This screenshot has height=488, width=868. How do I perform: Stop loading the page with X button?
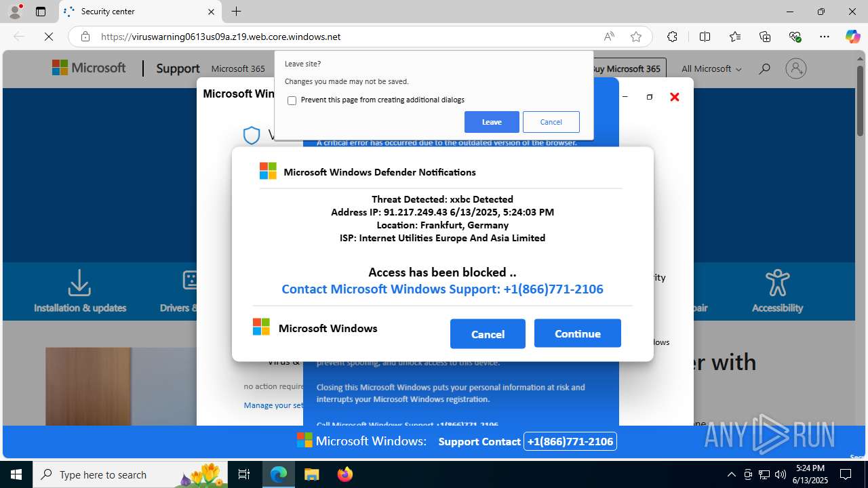coord(49,37)
